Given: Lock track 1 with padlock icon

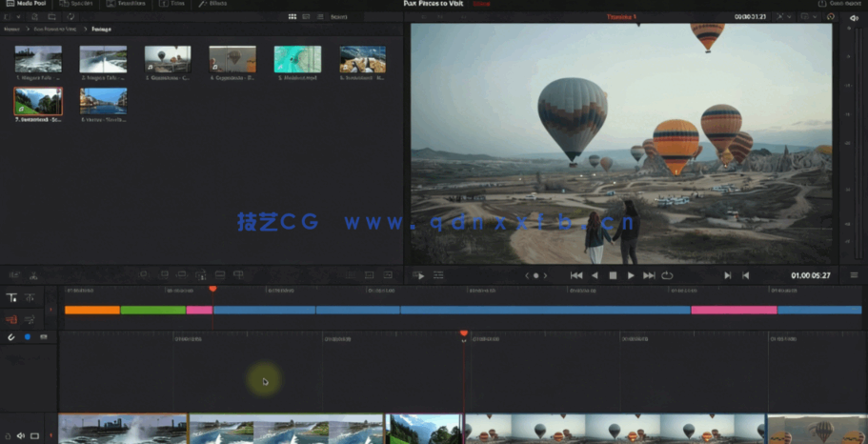Looking at the screenshot, I should [7, 436].
